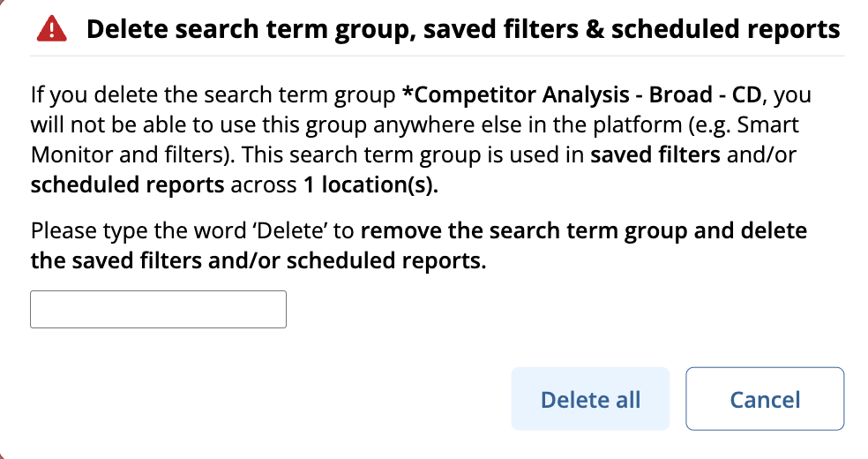Viewport: 868px width, 459px height.
Task: Click the bold 'saved filters' text in first paragraph
Action: pos(655,154)
